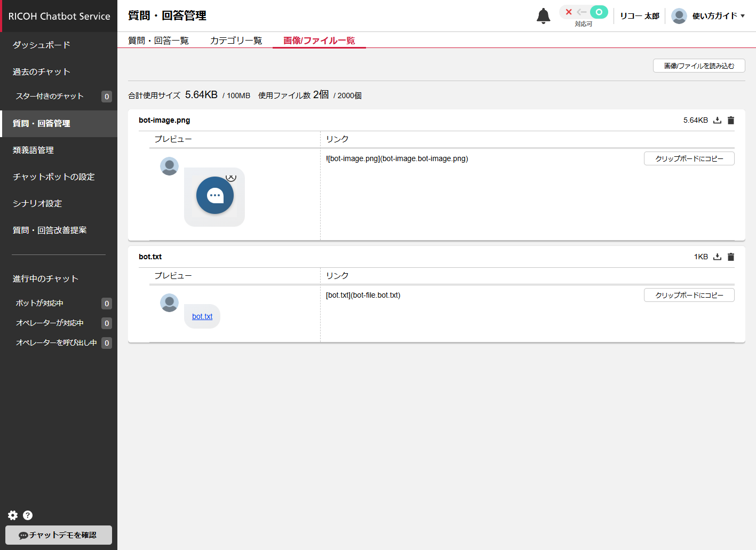Copy the bot.txt link to clipboard
The width and height of the screenshot is (756, 550).
coord(689,296)
